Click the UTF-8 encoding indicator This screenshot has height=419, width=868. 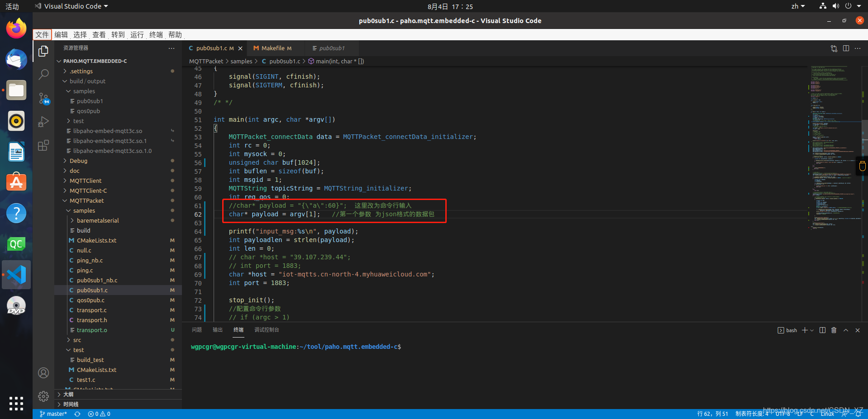(782, 414)
